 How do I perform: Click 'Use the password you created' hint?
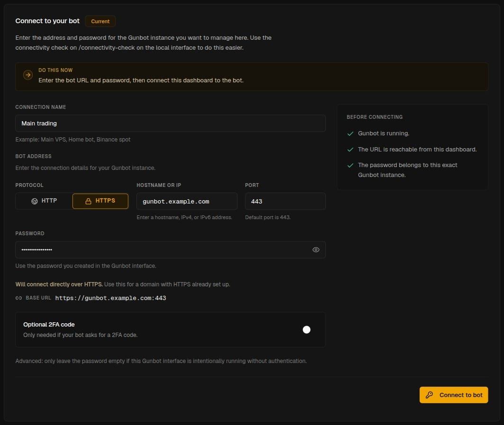[86, 266]
